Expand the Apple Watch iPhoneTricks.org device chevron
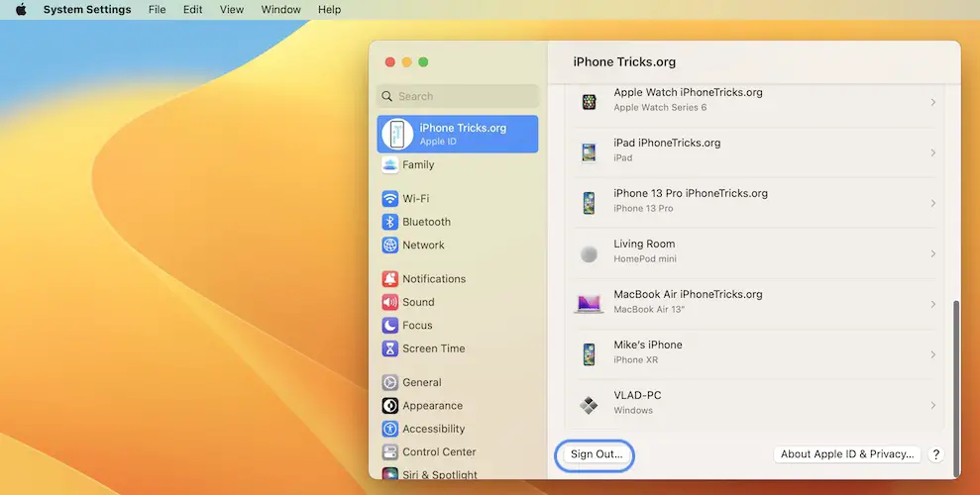This screenshot has height=495, width=980. pyautogui.click(x=932, y=102)
